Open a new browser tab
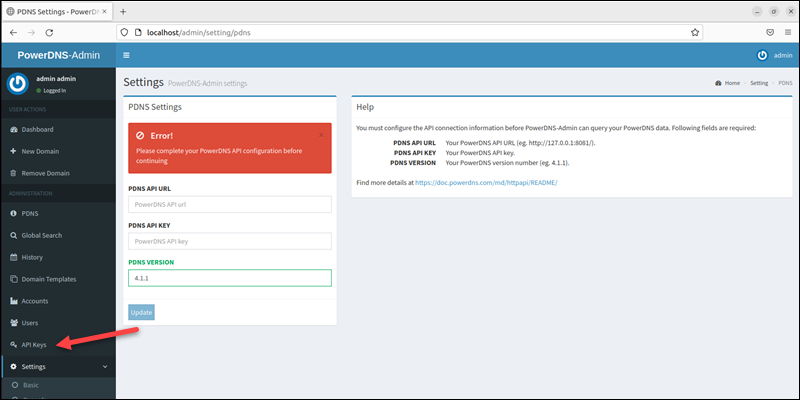This screenshot has width=800, height=400. coord(123,12)
